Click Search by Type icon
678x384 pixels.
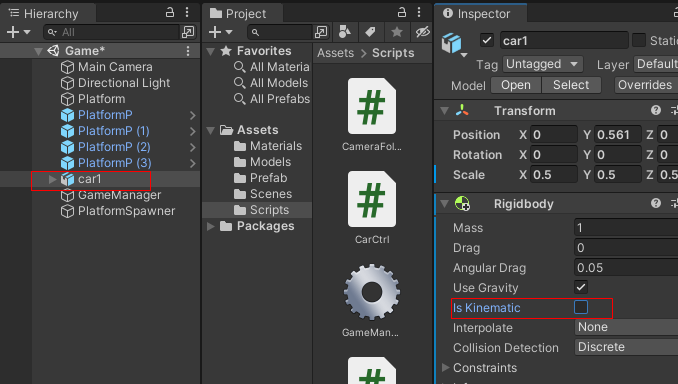click(x=345, y=32)
